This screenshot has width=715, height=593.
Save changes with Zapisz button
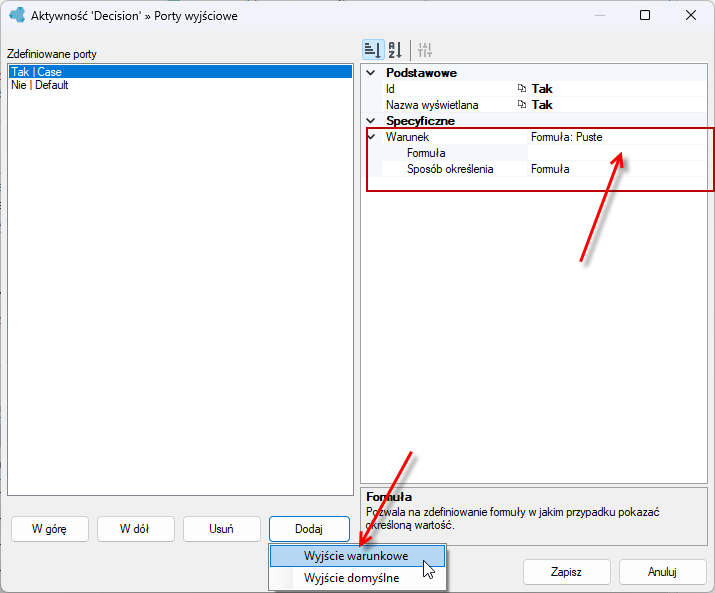pyautogui.click(x=566, y=572)
